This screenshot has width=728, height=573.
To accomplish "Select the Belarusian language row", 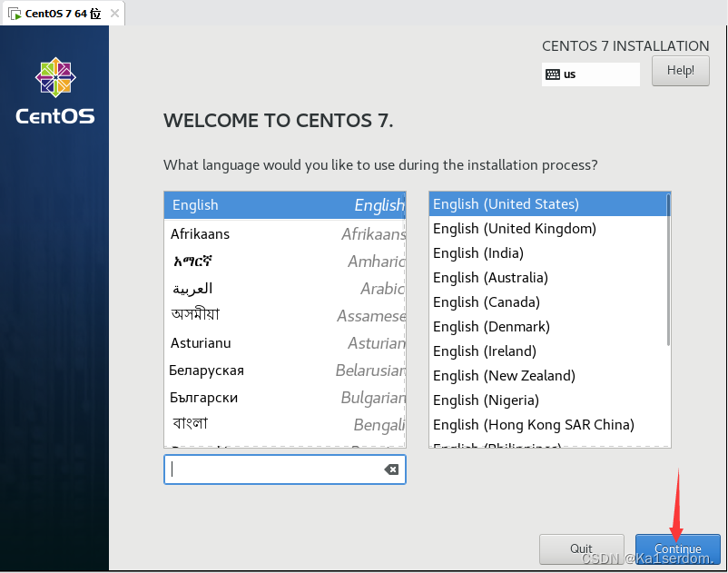I will 285,370.
